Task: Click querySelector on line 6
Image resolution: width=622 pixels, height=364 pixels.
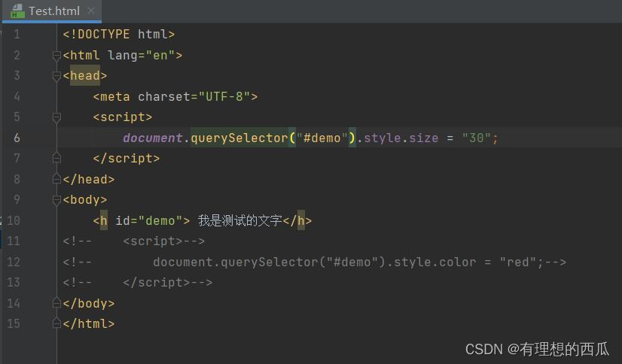Action: 239,138
